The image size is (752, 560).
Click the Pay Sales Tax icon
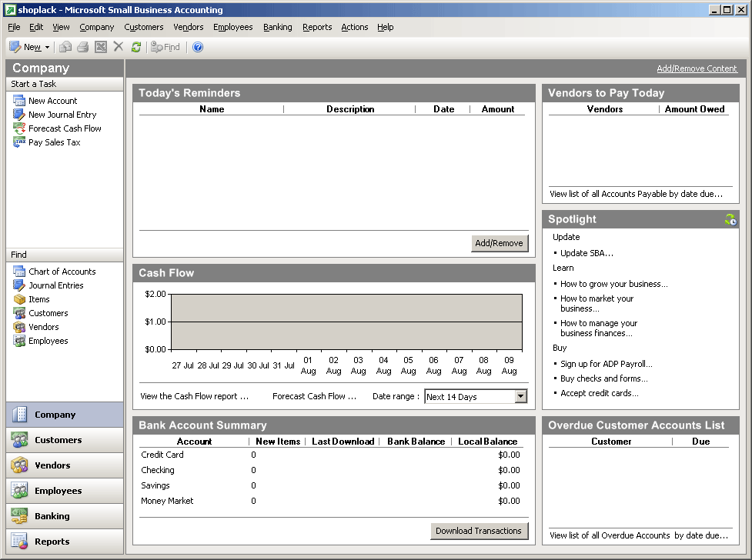(19, 142)
